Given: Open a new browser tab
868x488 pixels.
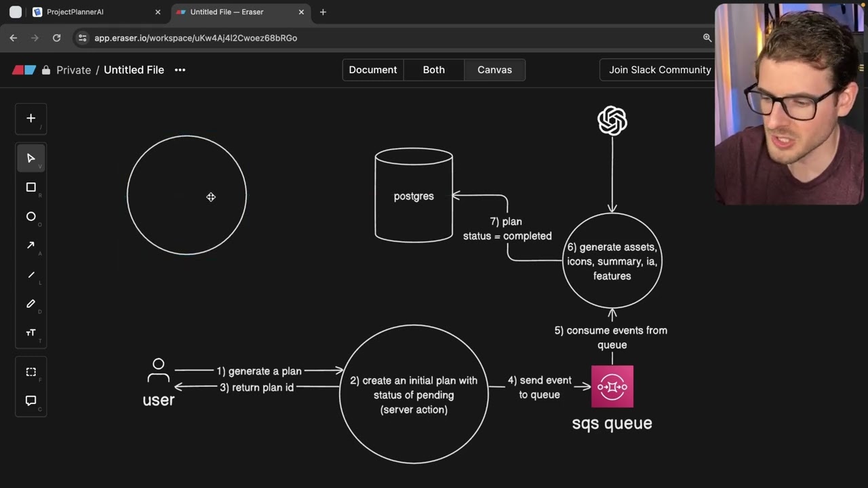Looking at the screenshot, I should click(x=323, y=12).
